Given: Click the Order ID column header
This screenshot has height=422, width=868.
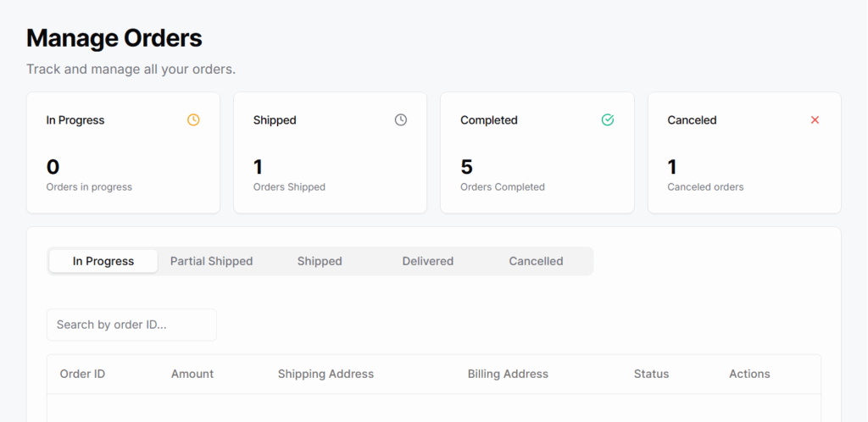Looking at the screenshot, I should pos(82,374).
